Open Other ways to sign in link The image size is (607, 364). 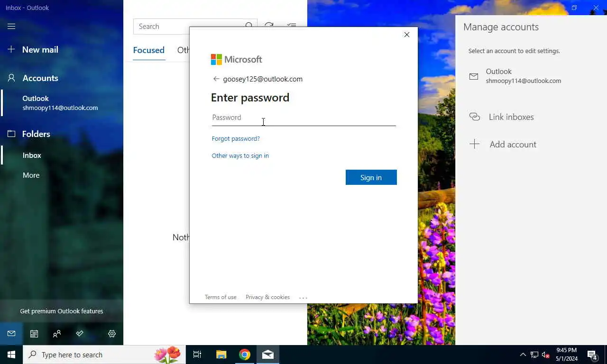[x=240, y=156]
